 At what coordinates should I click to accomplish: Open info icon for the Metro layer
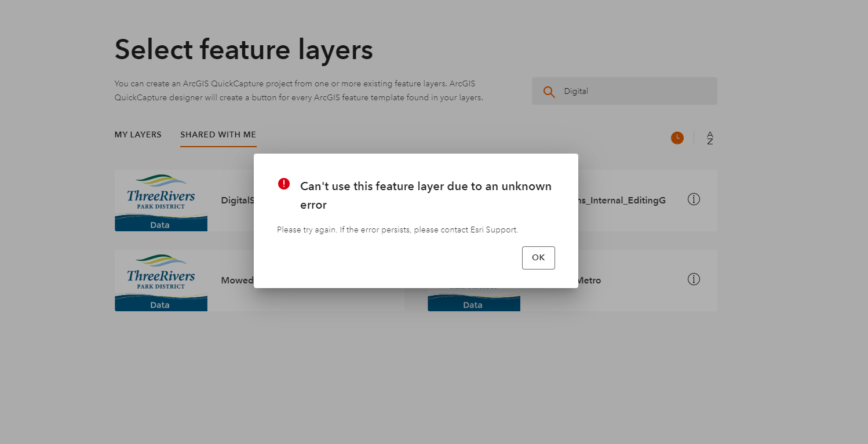694,279
